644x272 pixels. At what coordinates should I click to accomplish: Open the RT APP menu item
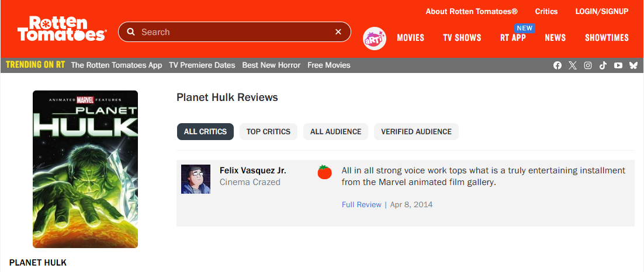pyautogui.click(x=513, y=38)
